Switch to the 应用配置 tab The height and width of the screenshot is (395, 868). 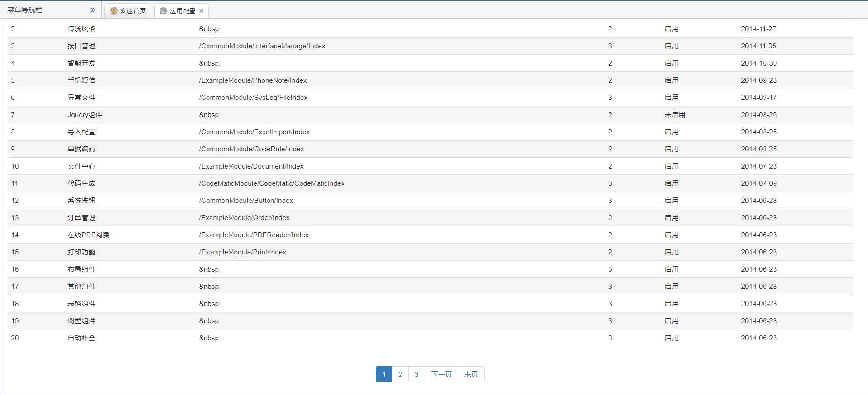pos(181,11)
